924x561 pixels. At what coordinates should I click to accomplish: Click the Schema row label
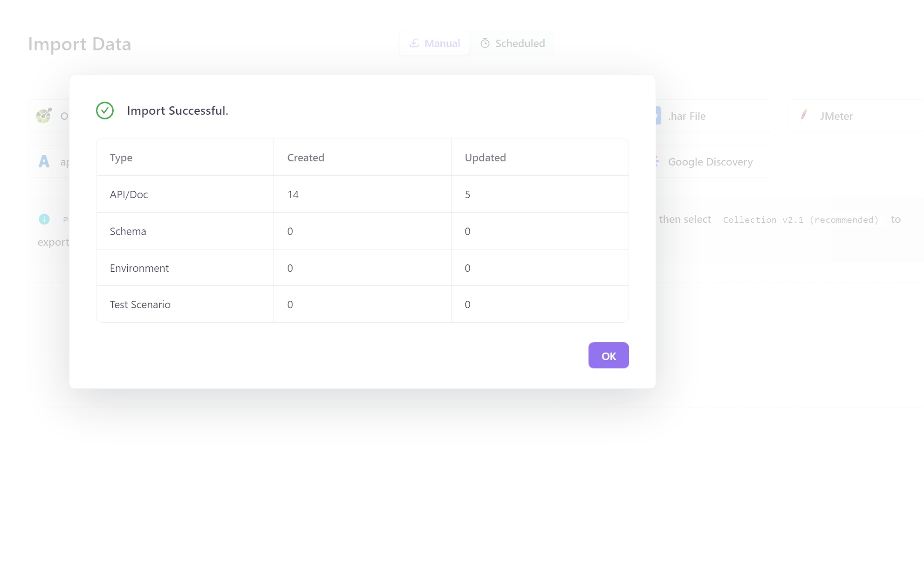(x=128, y=231)
